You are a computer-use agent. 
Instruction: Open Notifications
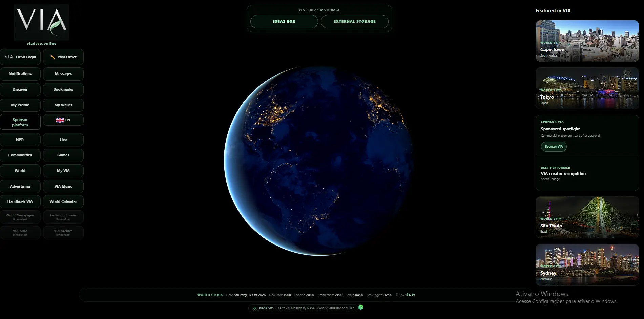(x=20, y=74)
